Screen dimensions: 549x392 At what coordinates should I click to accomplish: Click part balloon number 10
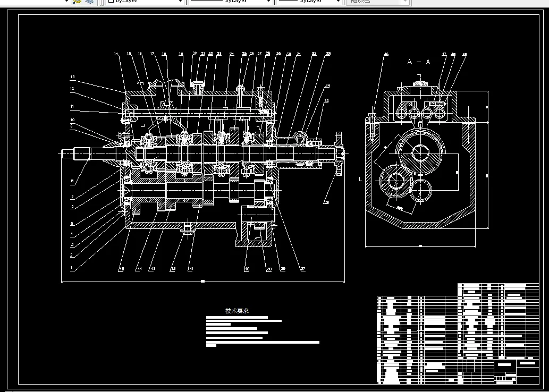click(x=72, y=120)
